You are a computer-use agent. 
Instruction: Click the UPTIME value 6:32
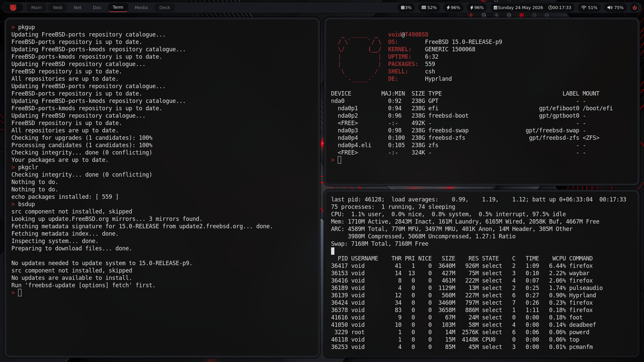pyautogui.click(x=431, y=57)
